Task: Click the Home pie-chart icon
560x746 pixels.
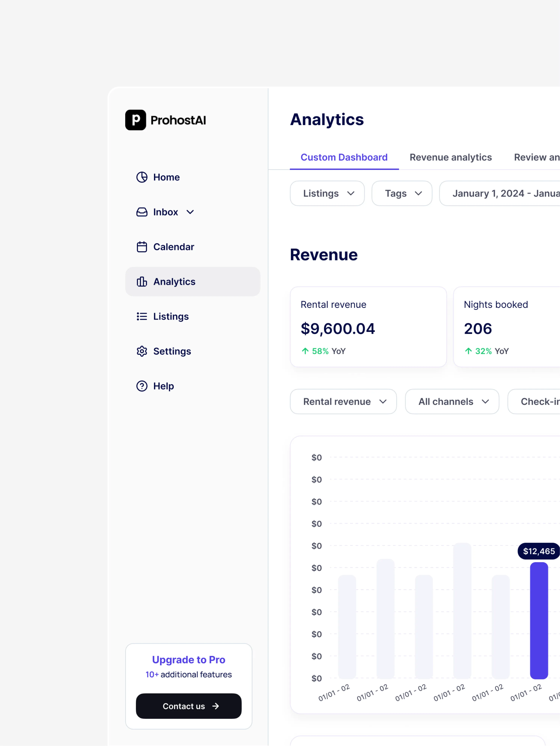Action: (x=142, y=177)
